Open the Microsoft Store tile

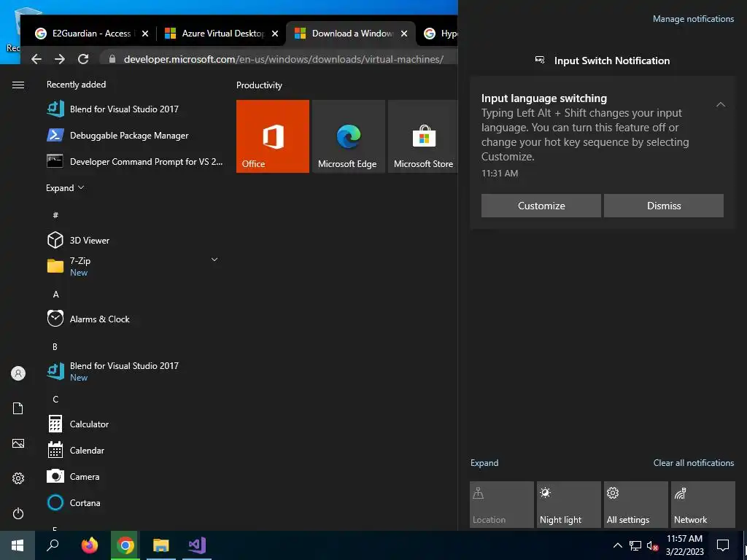(x=423, y=136)
